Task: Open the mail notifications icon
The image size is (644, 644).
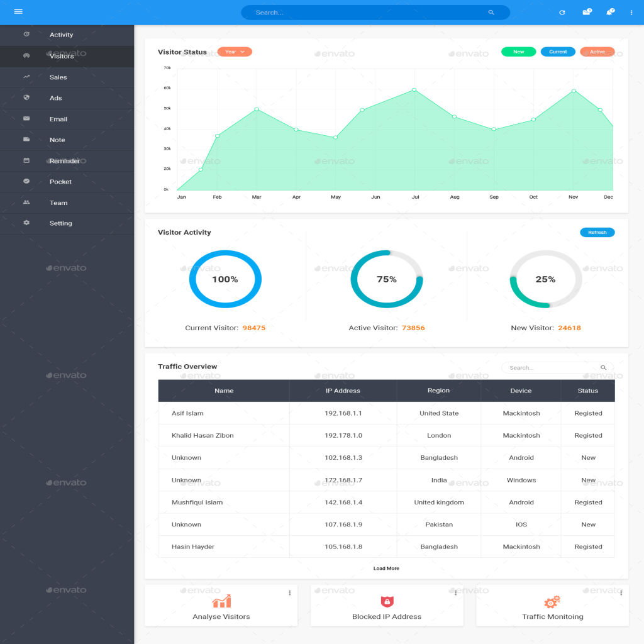Action: click(586, 12)
